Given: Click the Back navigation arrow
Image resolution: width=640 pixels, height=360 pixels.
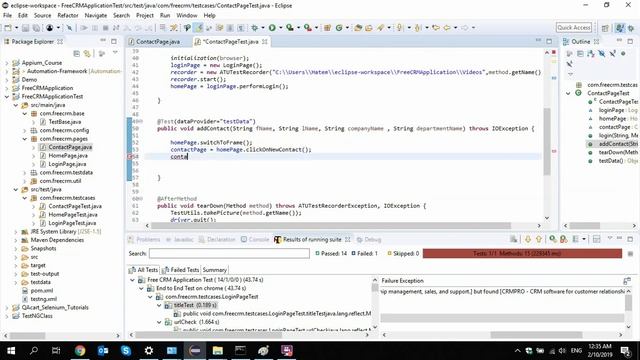Looking at the screenshot, I should (x=447, y=28).
